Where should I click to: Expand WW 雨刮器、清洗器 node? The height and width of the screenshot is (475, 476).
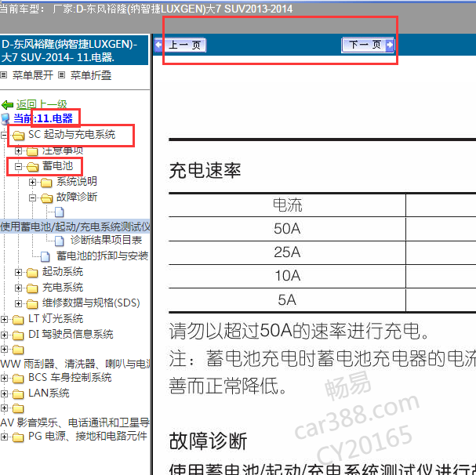click(4, 350)
